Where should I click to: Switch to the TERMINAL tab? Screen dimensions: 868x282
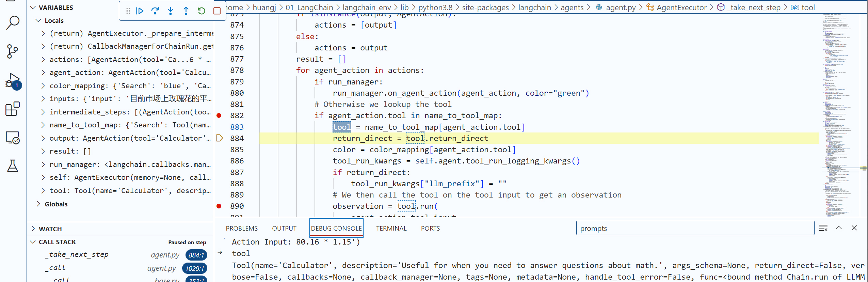click(x=391, y=229)
